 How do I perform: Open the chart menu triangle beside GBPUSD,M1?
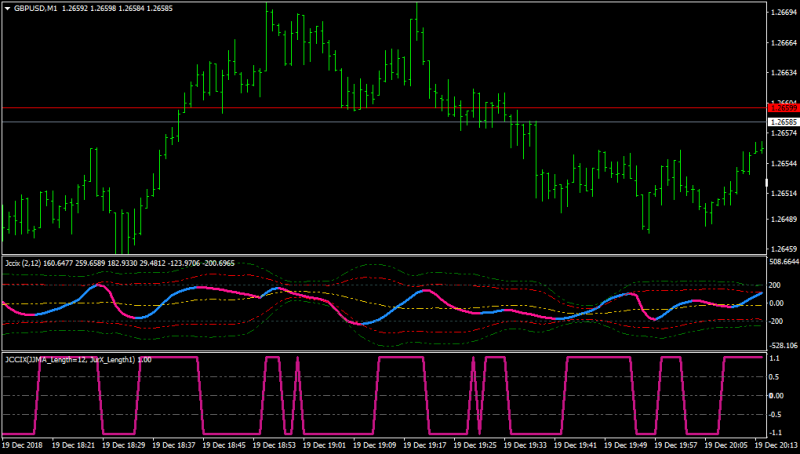(x=7, y=9)
